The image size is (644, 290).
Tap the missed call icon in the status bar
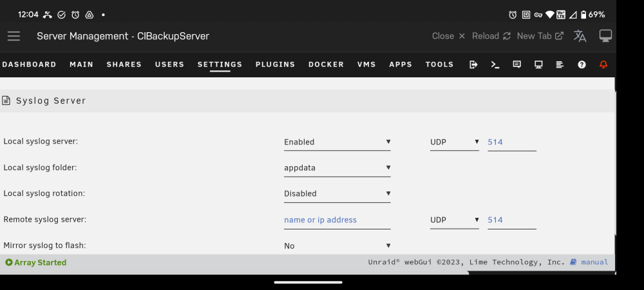(x=48, y=15)
